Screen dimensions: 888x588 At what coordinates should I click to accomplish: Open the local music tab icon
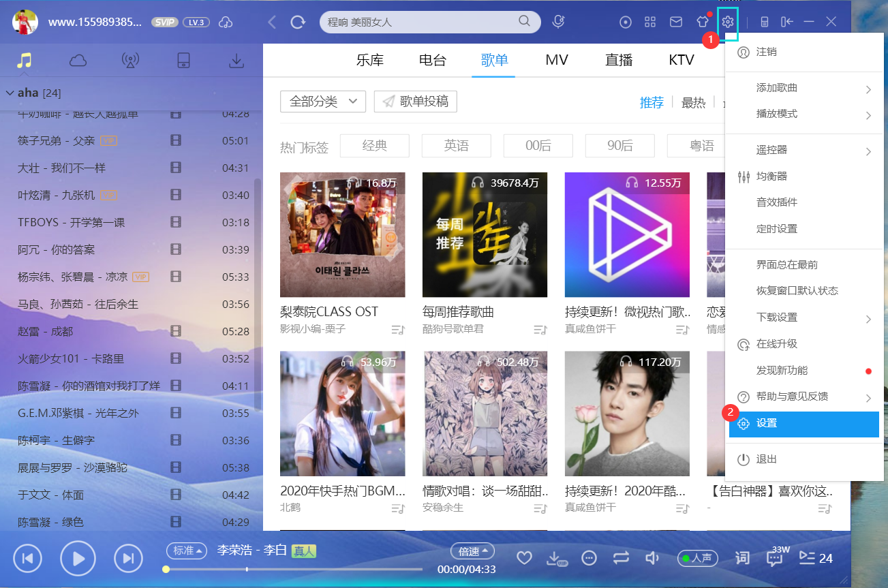coord(25,61)
